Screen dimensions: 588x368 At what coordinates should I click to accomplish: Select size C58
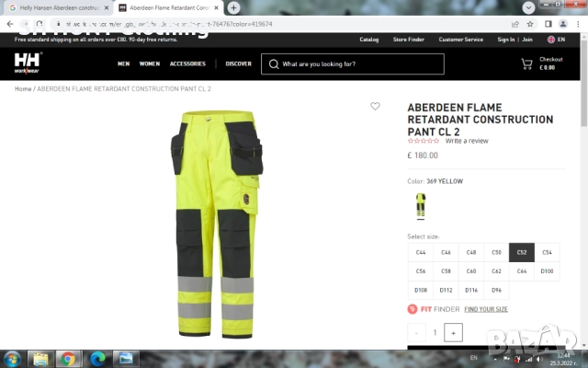pyautogui.click(x=446, y=271)
